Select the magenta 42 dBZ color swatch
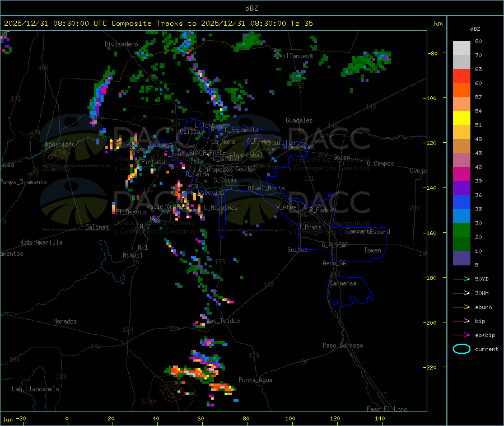 coord(461,174)
